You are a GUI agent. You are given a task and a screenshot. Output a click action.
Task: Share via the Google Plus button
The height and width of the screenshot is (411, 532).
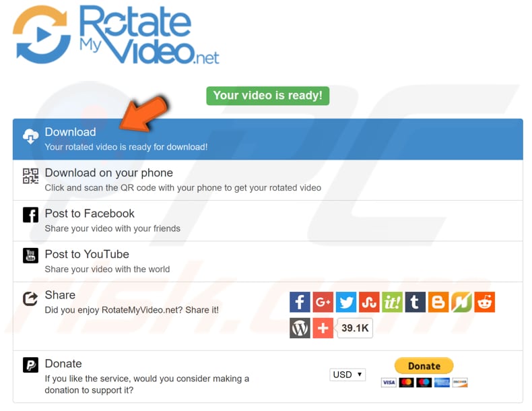coord(323,302)
